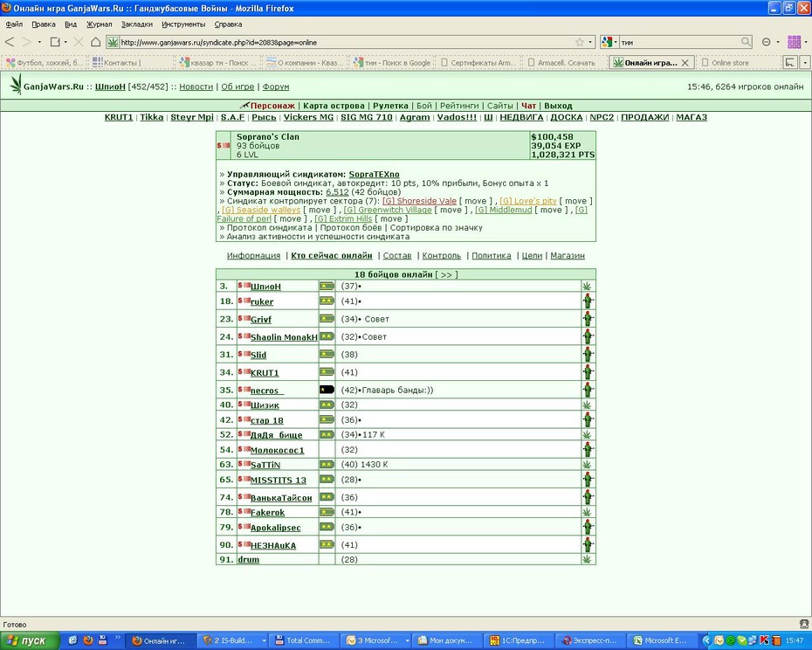Click the Политика section link
Screen dimensions: 812x650
click(492, 255)
